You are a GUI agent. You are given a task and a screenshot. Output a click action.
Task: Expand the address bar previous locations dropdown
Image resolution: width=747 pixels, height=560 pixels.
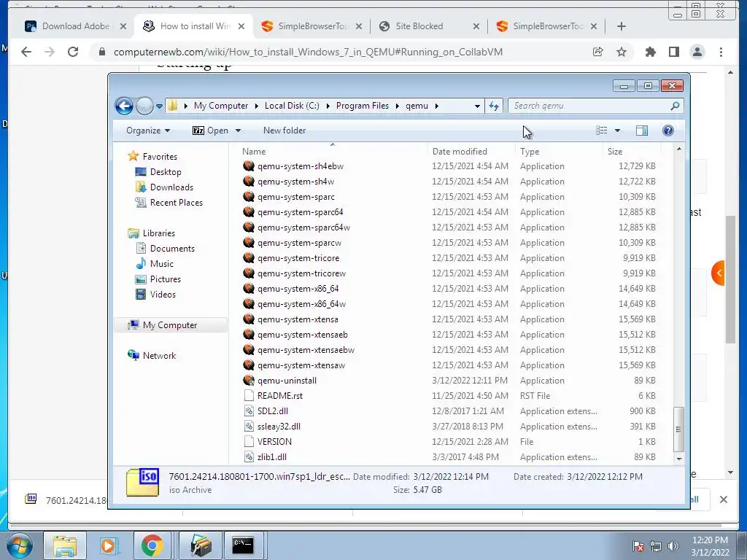(x=477, y=106)
